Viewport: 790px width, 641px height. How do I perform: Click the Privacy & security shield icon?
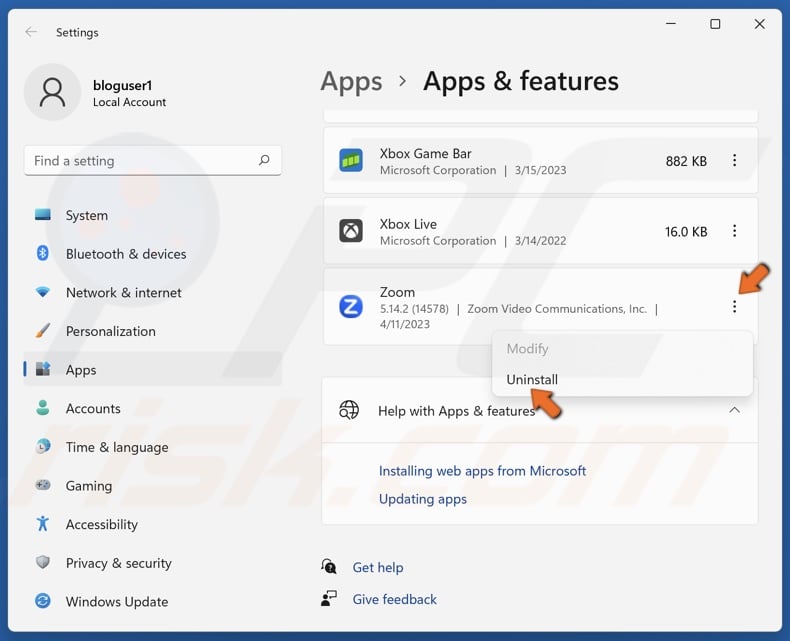(43, 562)
